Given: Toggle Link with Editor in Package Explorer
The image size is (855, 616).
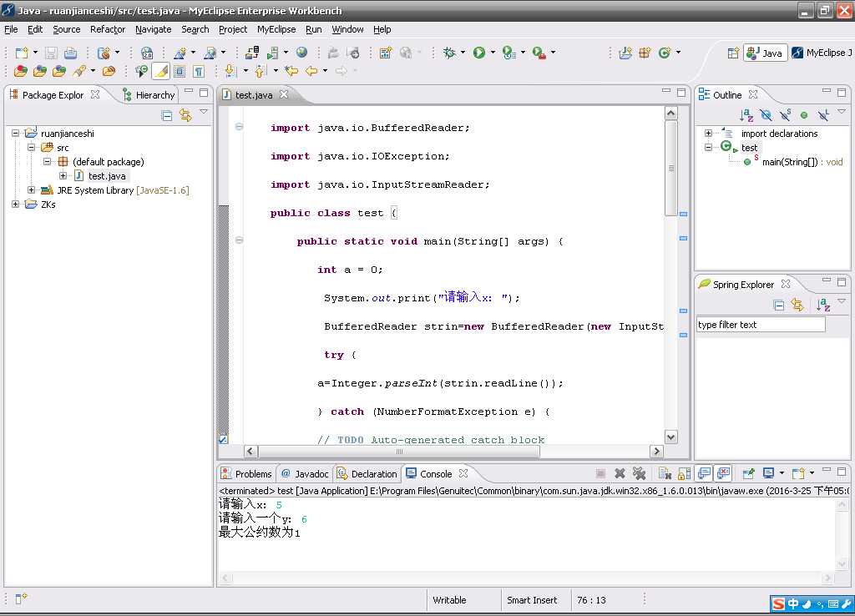Looking at the screenshot, I should click(x=185, y=115).
